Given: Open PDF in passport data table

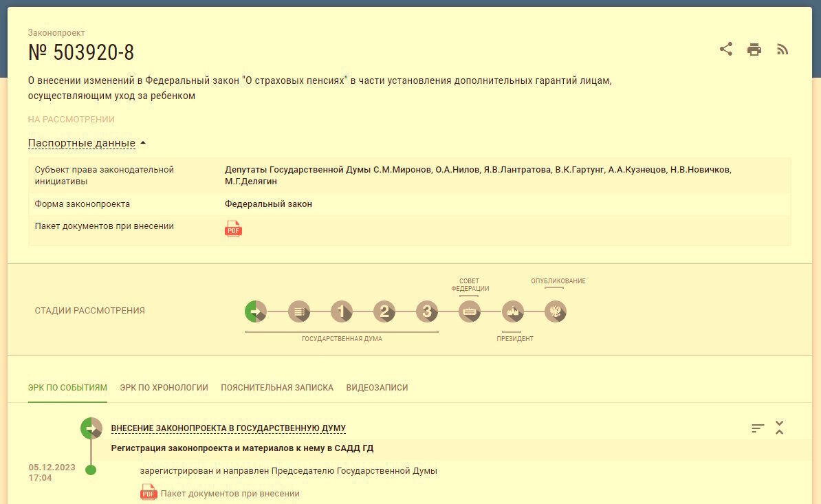Looking at the screenshot, I should pos(234,229).
